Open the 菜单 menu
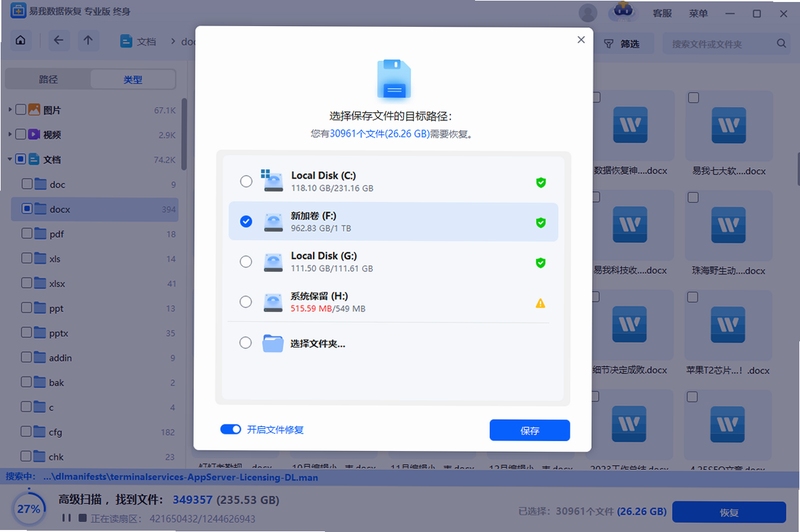 698,13
